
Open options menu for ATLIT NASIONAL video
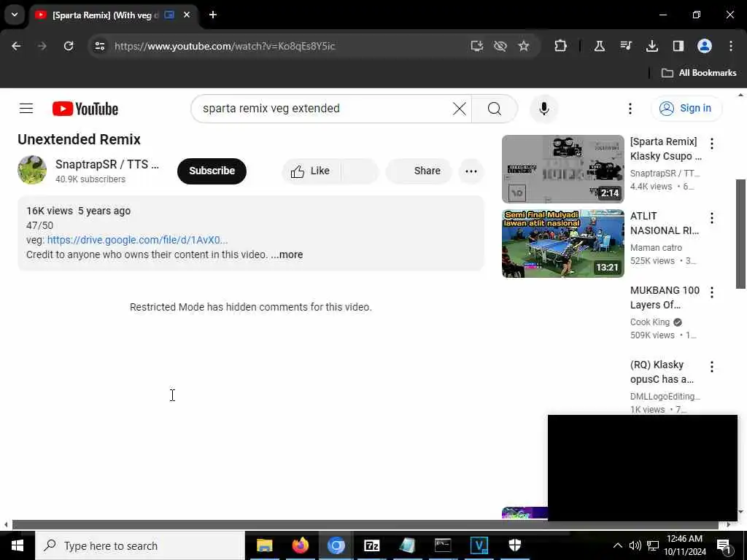point(712,217)
